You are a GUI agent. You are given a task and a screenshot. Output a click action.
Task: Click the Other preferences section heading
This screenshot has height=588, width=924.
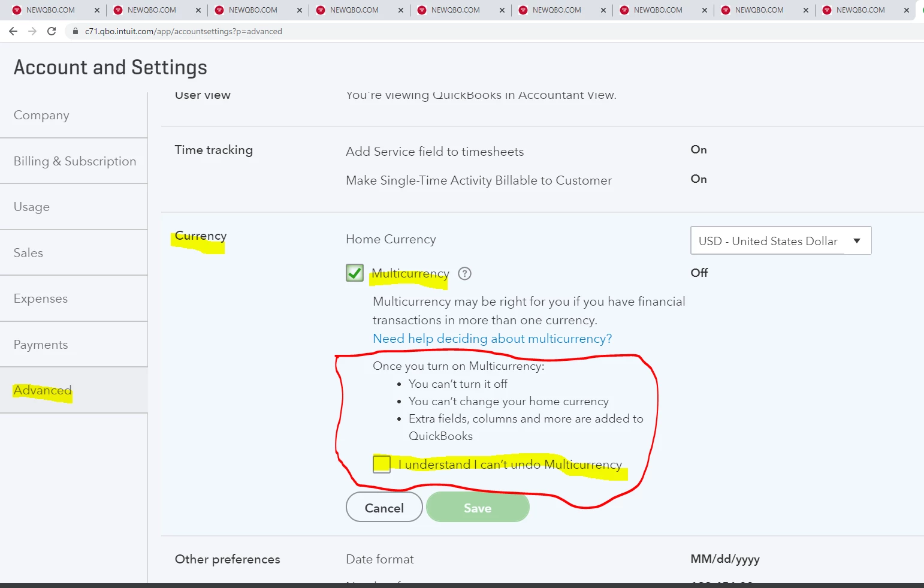(x=227, y=559)
